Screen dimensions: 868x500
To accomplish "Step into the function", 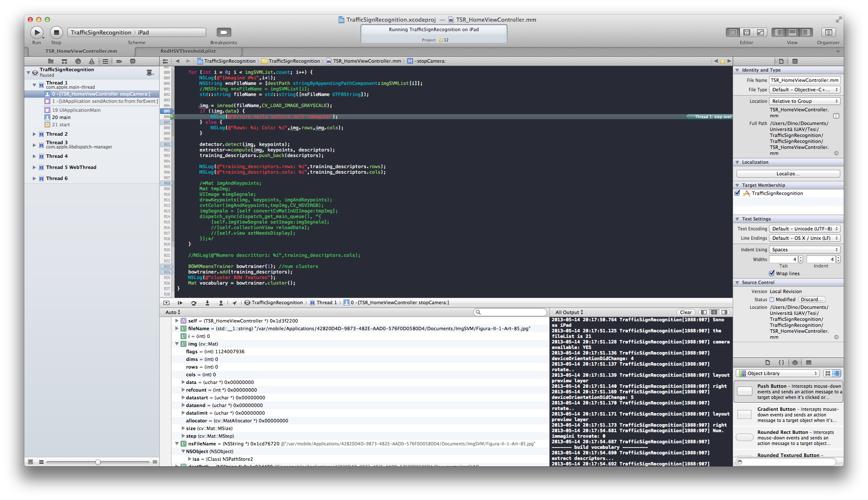I will tap(207, 303).
